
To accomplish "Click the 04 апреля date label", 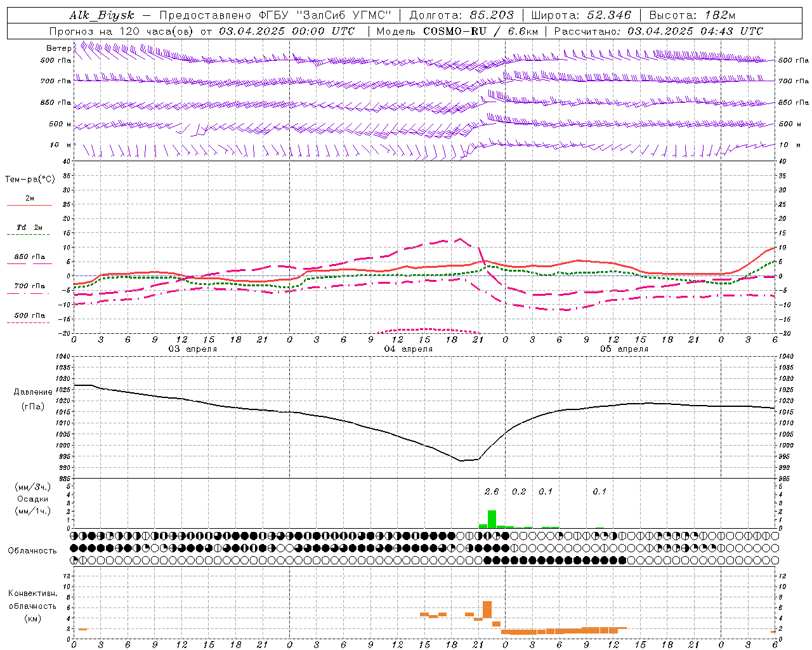I will pos(409,349).
